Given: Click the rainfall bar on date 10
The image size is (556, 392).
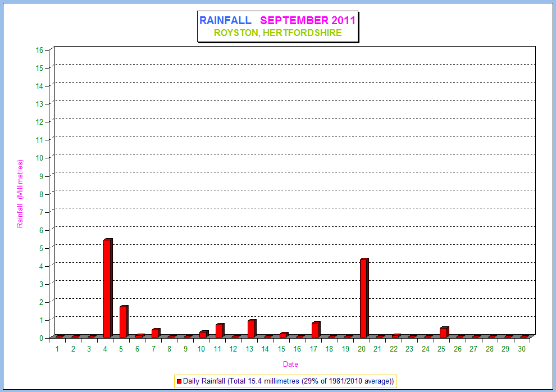Looking at the screenshot, I should pos(204,334).
